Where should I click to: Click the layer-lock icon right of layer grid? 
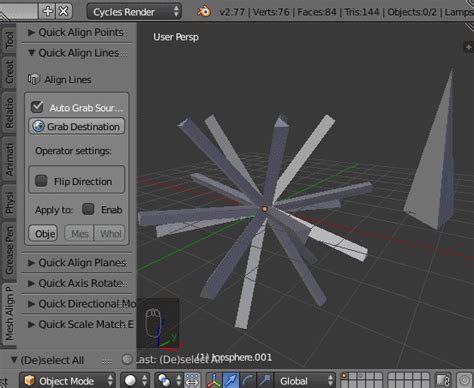pyautogui.click(x=443, y=380)
